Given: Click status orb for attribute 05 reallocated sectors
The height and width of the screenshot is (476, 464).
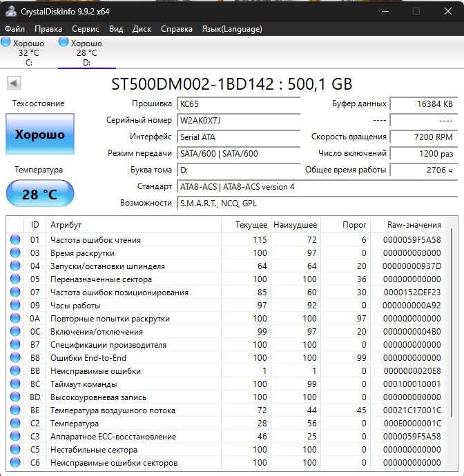Looking at the screenshot, I should pos(15,279).
